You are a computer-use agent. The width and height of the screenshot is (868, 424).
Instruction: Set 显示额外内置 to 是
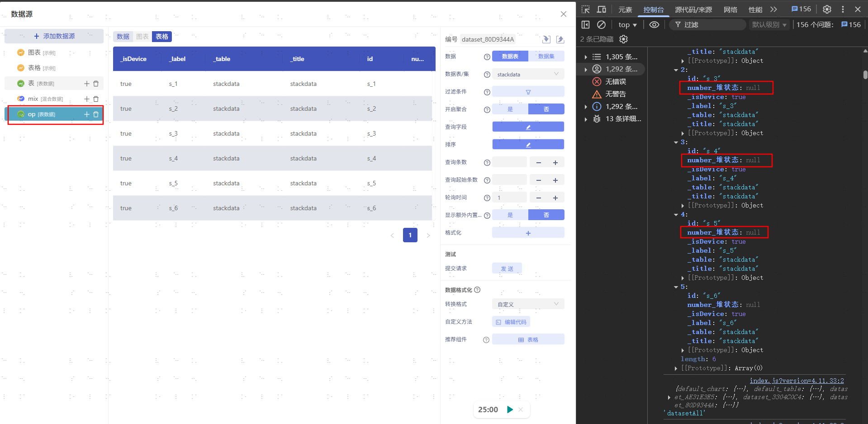pos(510,215)
